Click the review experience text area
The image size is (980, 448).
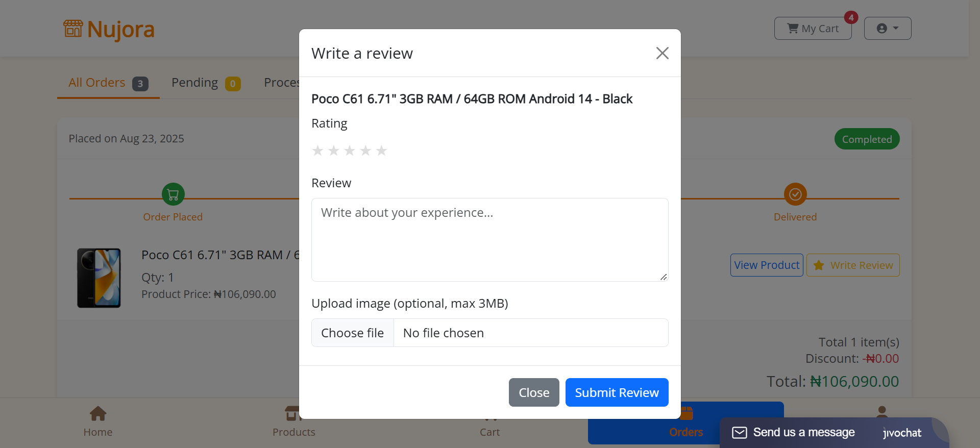coord(490,240)
